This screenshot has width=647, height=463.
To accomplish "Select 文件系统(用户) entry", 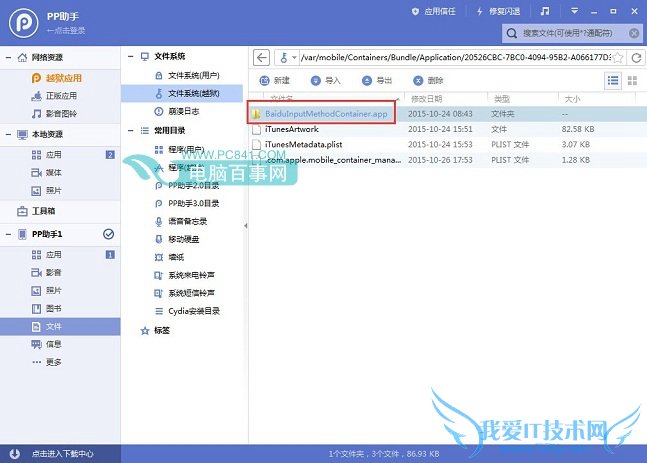I will [187, 76].
